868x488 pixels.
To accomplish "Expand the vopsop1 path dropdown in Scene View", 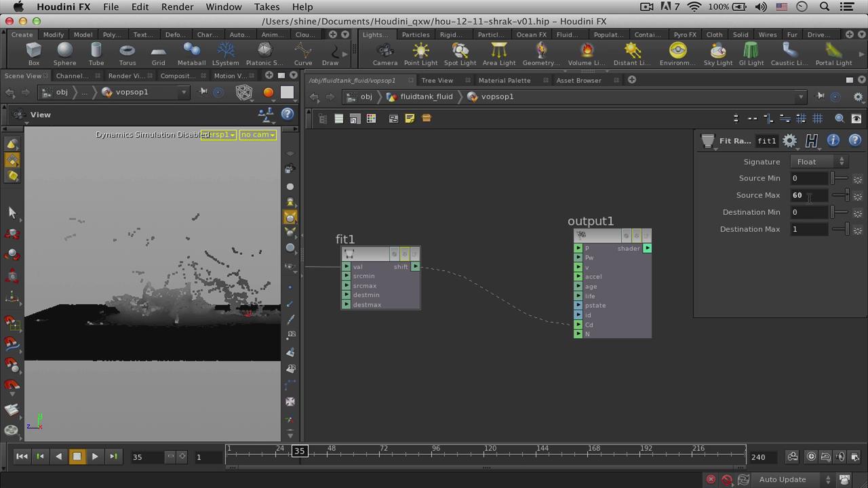I will coord(183,92).
